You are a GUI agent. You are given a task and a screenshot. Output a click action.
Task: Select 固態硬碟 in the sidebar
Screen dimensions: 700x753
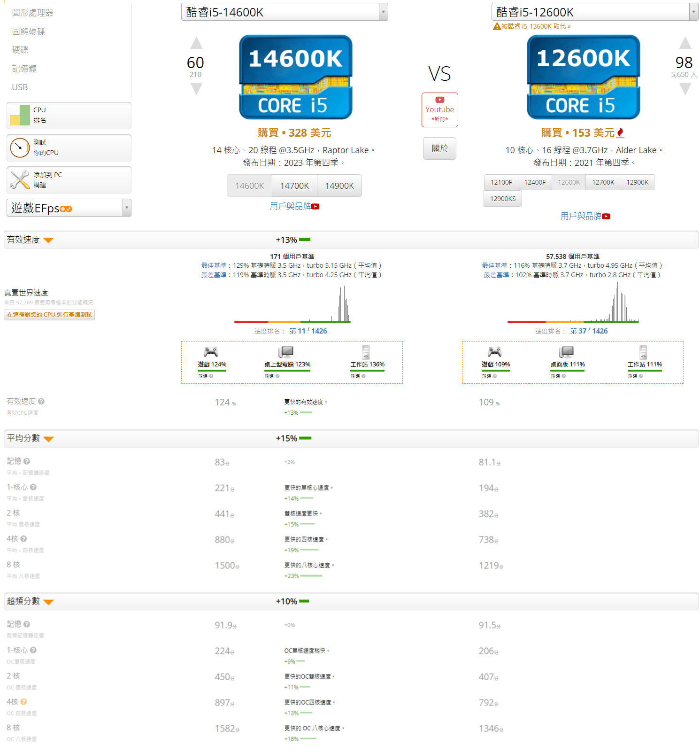click(x=29, y=31)
